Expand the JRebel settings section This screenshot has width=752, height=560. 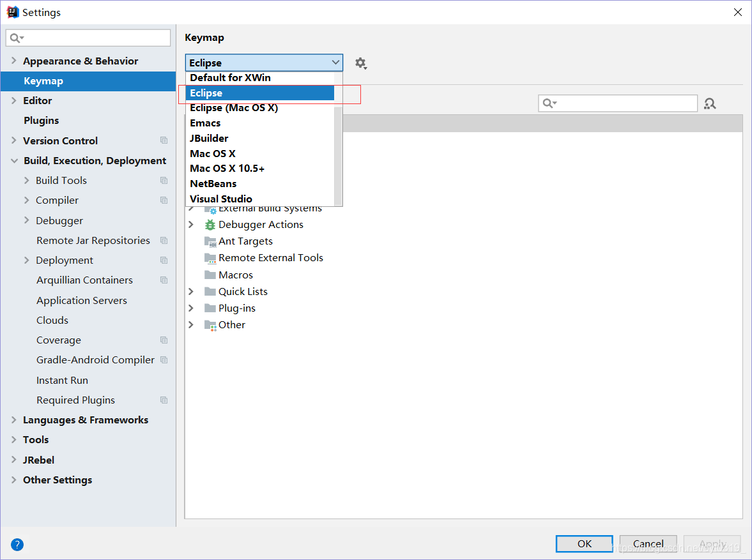click(13, 459)
